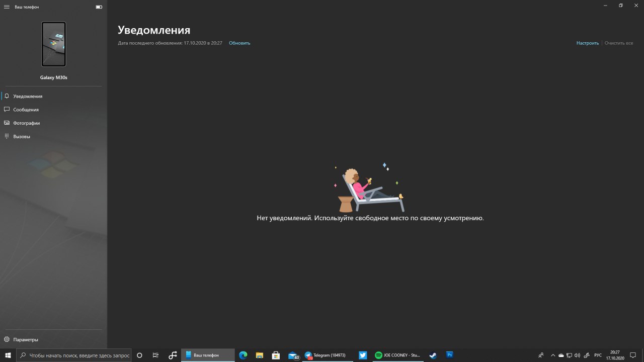Viewport: 644px width, 362px height.
Task: Switch to Spotify JOE COONEY window
Action: 398,355
